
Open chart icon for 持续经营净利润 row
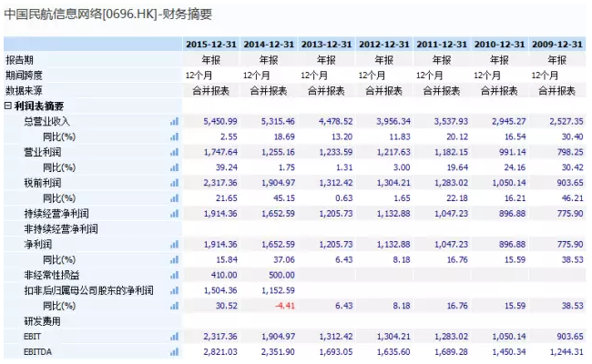(174, 214)
